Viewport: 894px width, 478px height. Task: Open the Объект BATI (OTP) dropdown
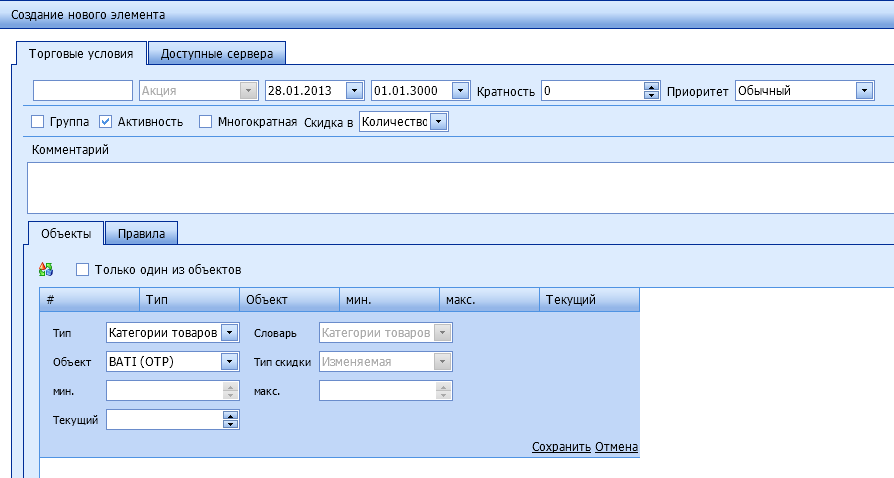pyautogui.click(x=229, y=362)
